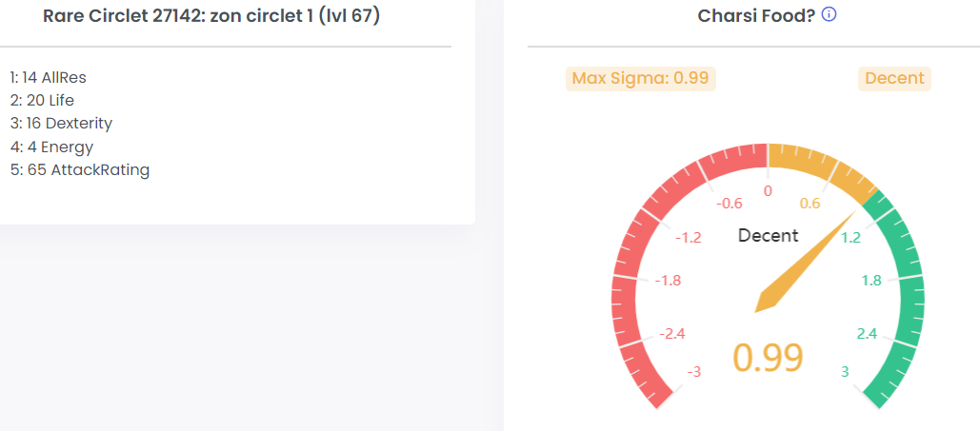Click the Decent label inside the gauge

coord(768,236)
